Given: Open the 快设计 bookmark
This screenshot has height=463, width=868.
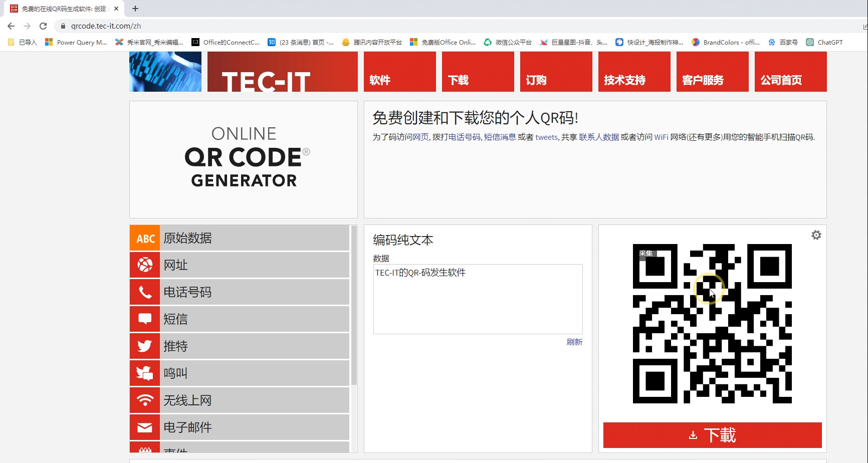Looking at the screenshot, I should pyautogui.click(x=649, y=43).
